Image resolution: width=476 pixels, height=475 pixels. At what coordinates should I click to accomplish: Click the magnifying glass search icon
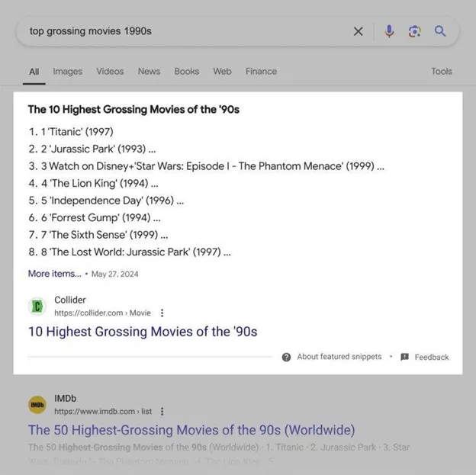(x=440, y=31)
